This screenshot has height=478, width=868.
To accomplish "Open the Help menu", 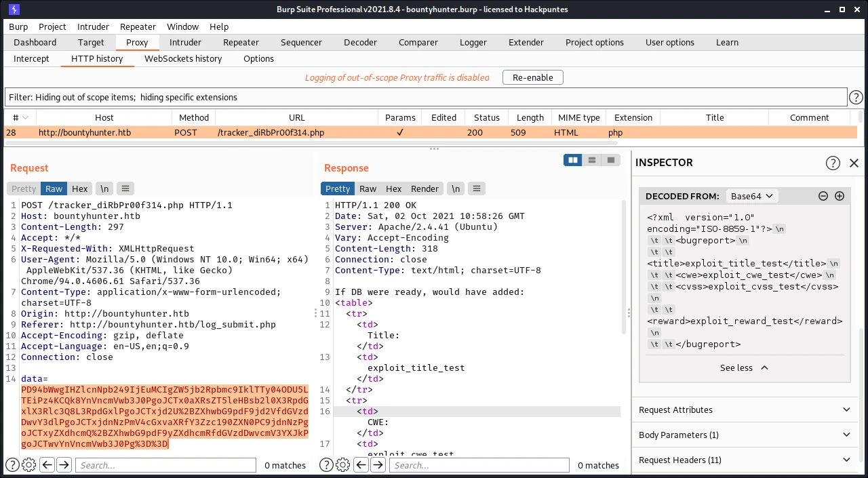I will 219,26.
